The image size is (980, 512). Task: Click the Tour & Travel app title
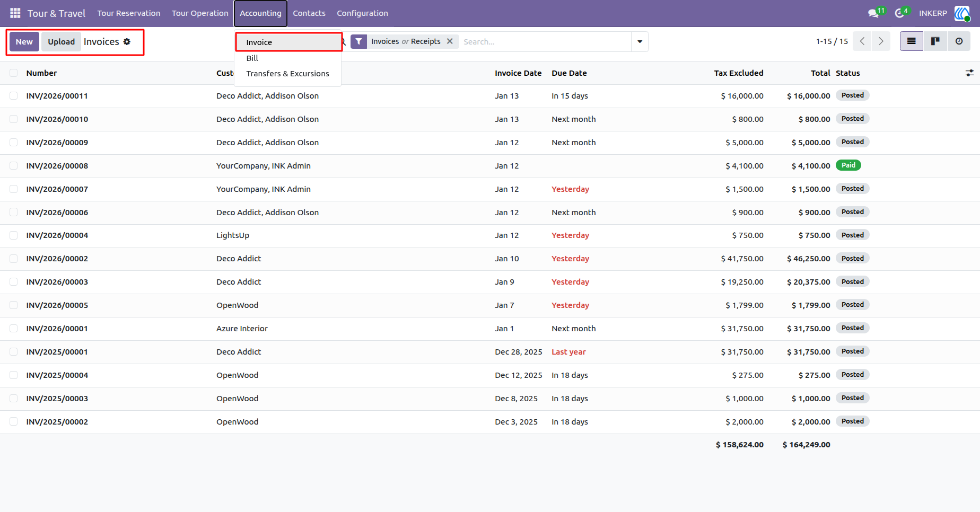click(x=56, y=13)
